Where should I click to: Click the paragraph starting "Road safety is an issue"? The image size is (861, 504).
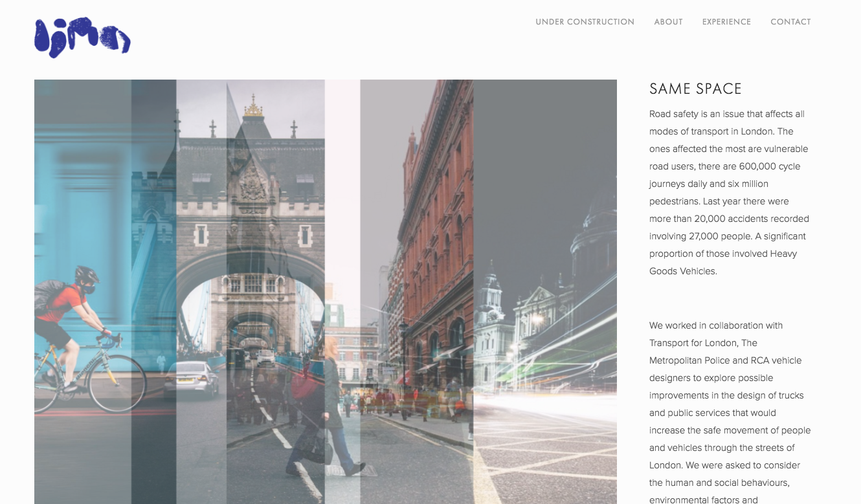click(730, 193)
